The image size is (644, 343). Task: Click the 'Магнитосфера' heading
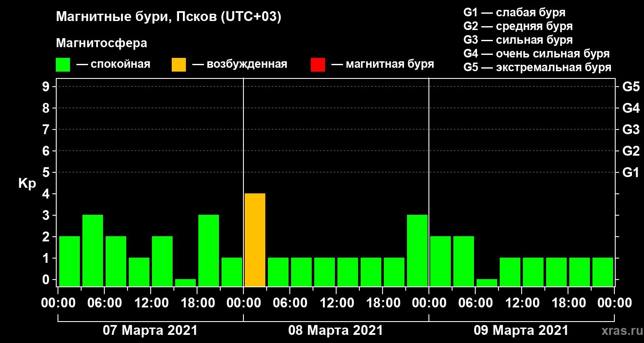click(x=102, y=43)
